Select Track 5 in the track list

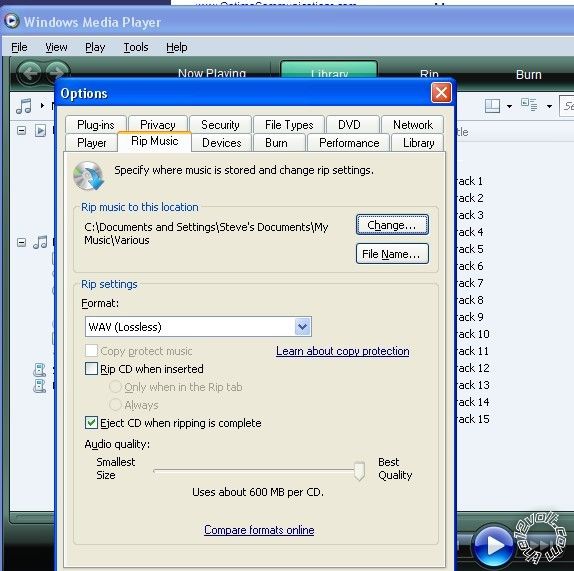click(470, 249)
